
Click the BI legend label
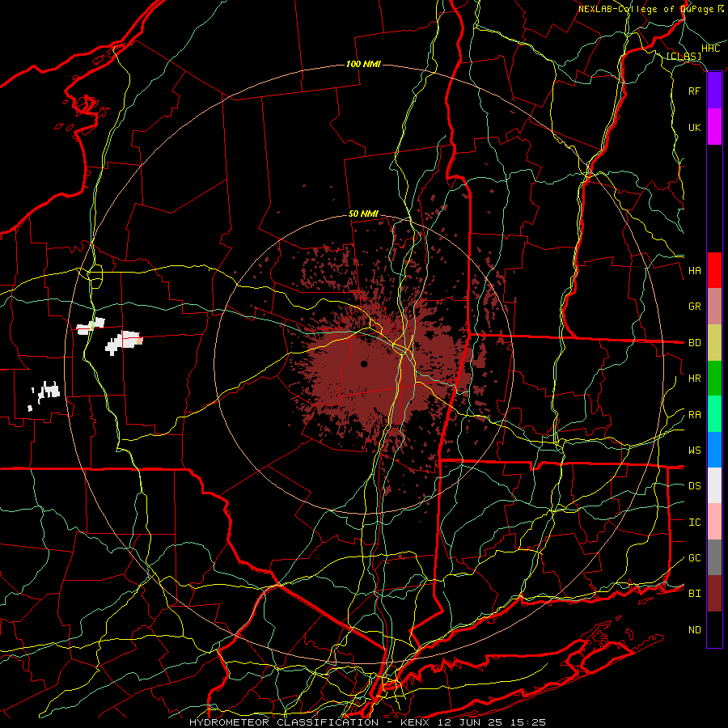pyautogui.click(x=695, y=594)
